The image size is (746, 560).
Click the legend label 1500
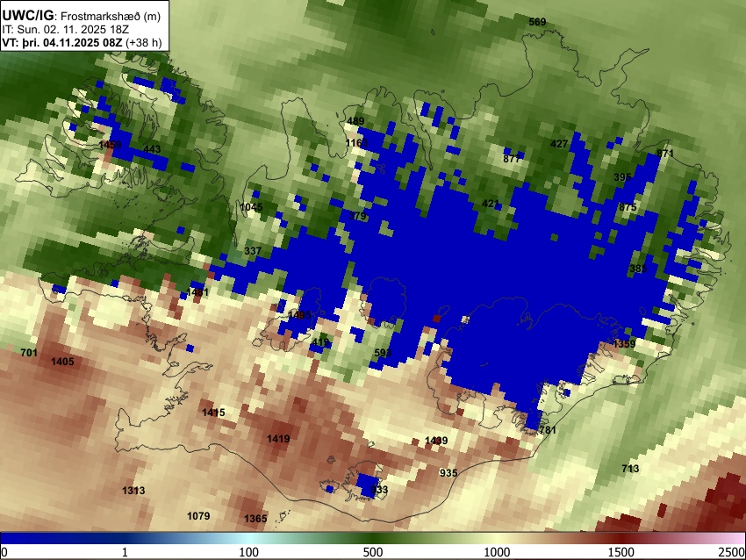(621, 552)
